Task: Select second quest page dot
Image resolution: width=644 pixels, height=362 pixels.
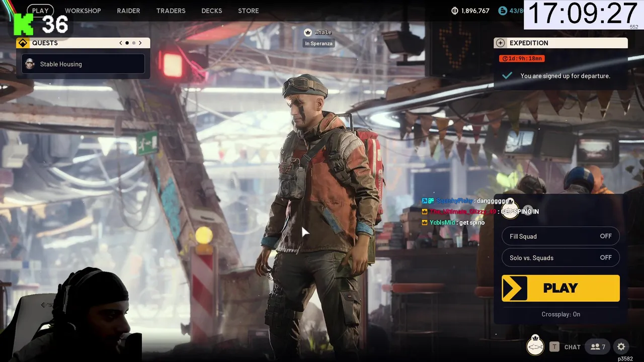Action: tap(133, 43)
